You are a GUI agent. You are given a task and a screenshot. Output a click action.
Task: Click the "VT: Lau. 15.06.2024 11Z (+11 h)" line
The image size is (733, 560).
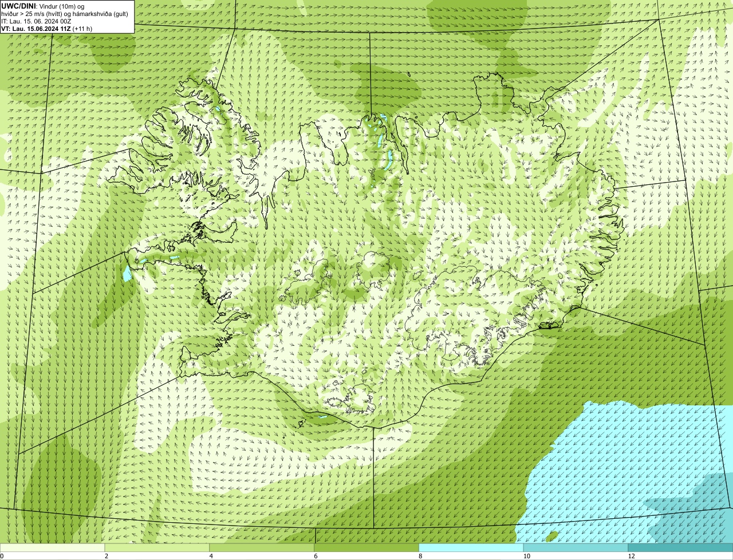46,28
